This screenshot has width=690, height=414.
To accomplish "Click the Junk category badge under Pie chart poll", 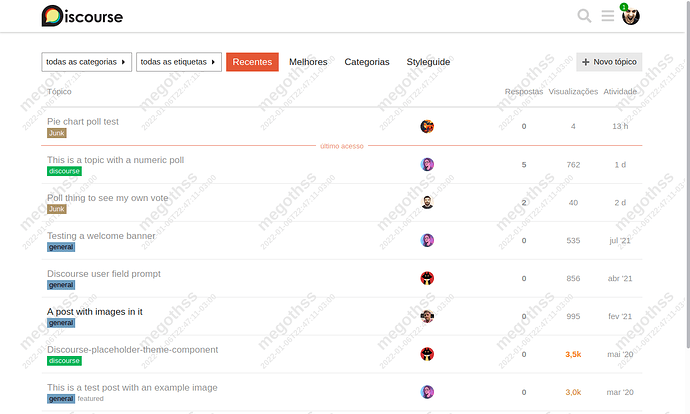I will click(57, 133).
